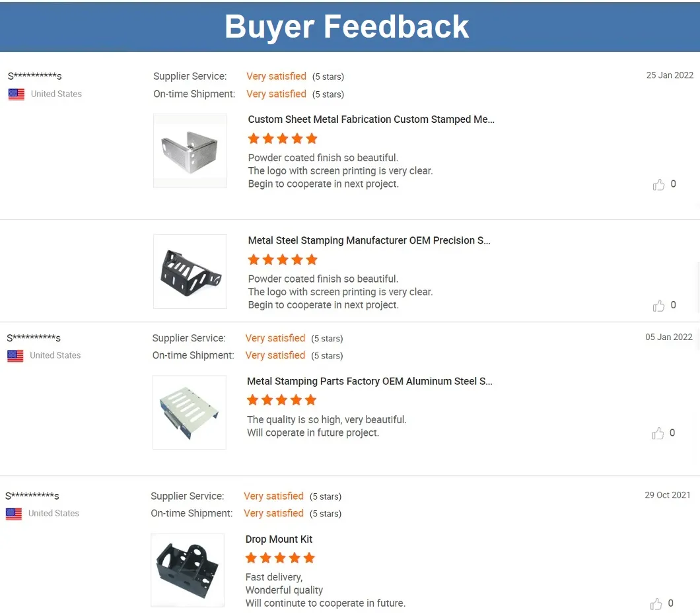700x616 pixels.
Task: Click the flag icon beside the 05 Jan 2022 reviewer
Action: [16, 356]
